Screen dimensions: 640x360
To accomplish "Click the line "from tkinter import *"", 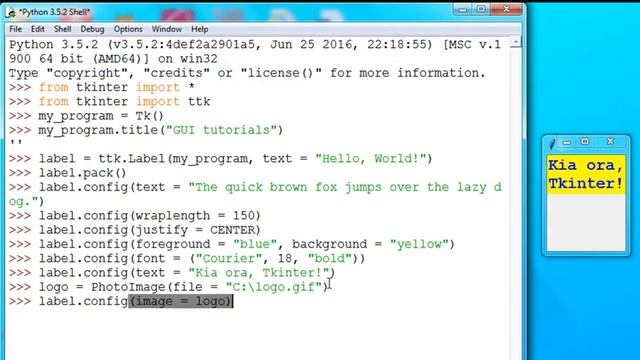I will point(116,87).
